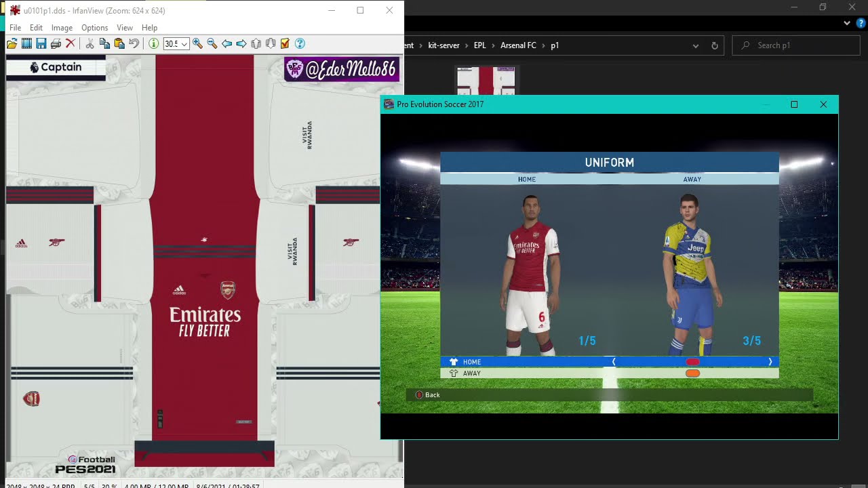The width and height of the screenshot is (868, 488).
Task: Open the View menu in IrfanView
Action: (x=125, y=28)
